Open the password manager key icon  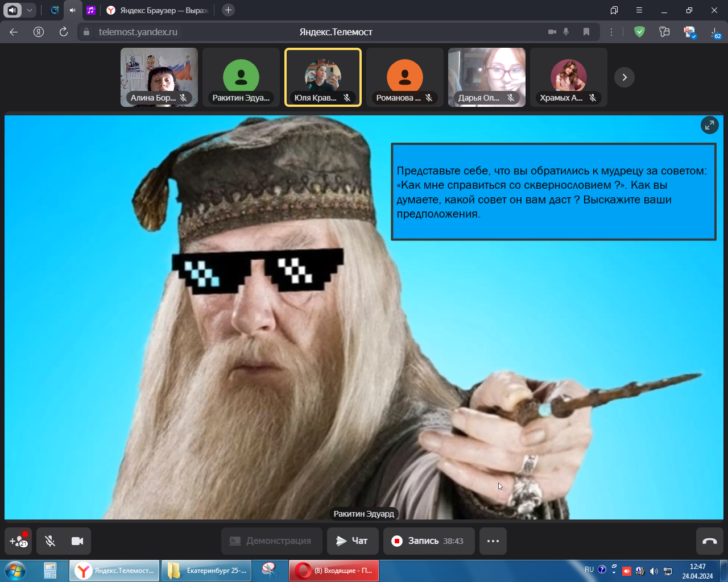pos(664,32)
